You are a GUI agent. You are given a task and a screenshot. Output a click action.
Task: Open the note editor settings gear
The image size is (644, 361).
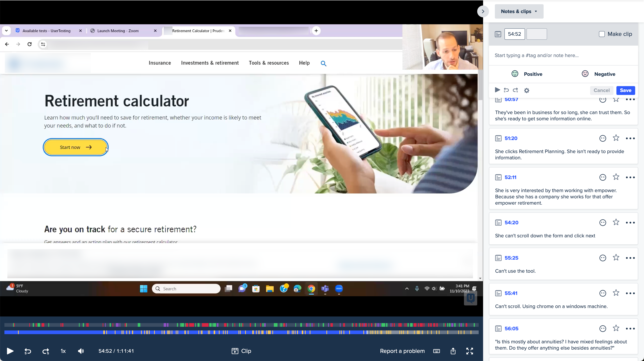tap(526, 90)
